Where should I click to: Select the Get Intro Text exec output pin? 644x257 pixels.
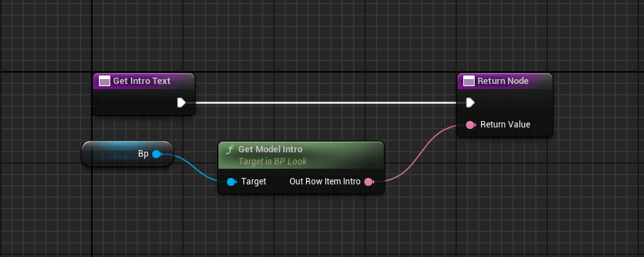(x=181, y=103)
